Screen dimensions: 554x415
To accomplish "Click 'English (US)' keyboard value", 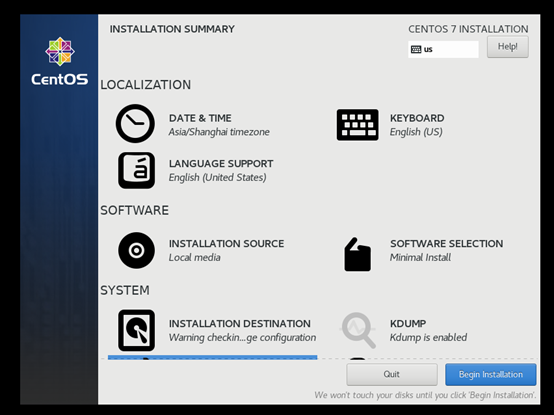I will 416,132.
